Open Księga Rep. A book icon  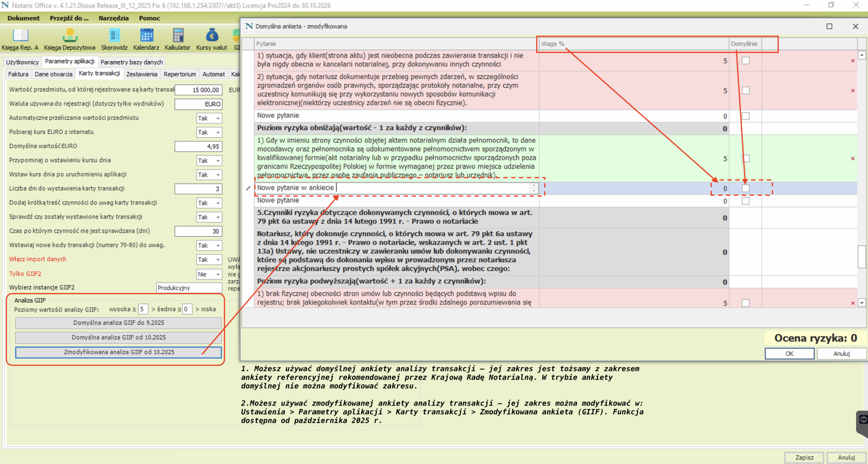pyautogui.click(x=20, y=35)
